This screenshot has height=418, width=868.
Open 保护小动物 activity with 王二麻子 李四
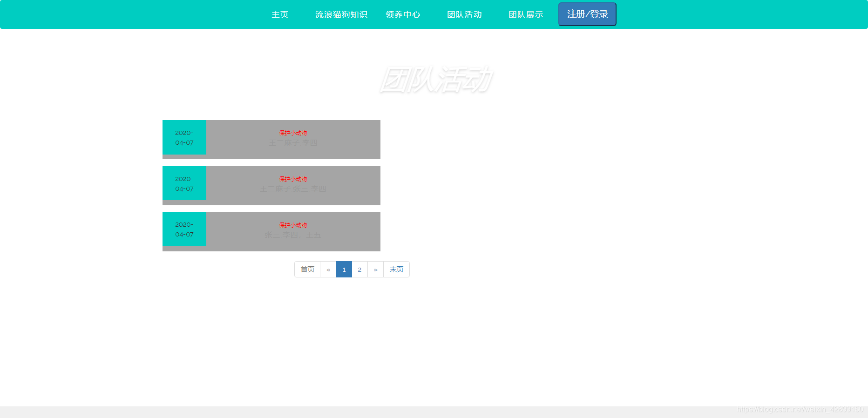click(293, 133)
